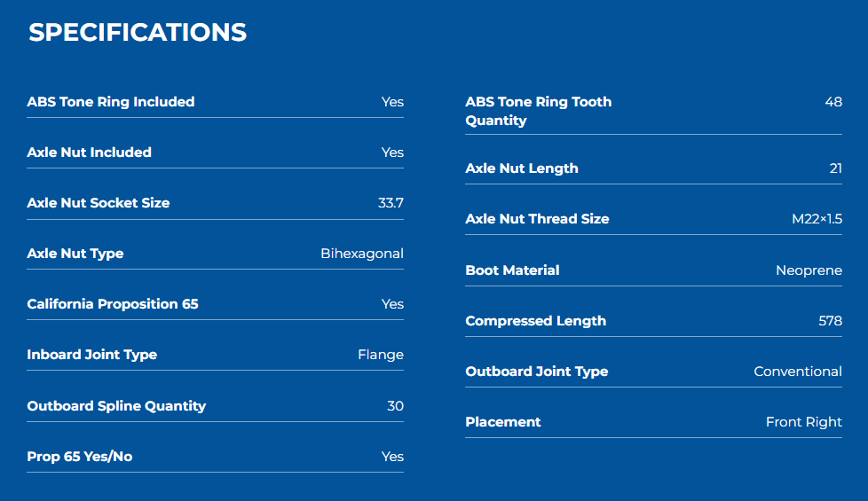
Task: Select the Compressed Length value 578
Action: tap(831, 321)
